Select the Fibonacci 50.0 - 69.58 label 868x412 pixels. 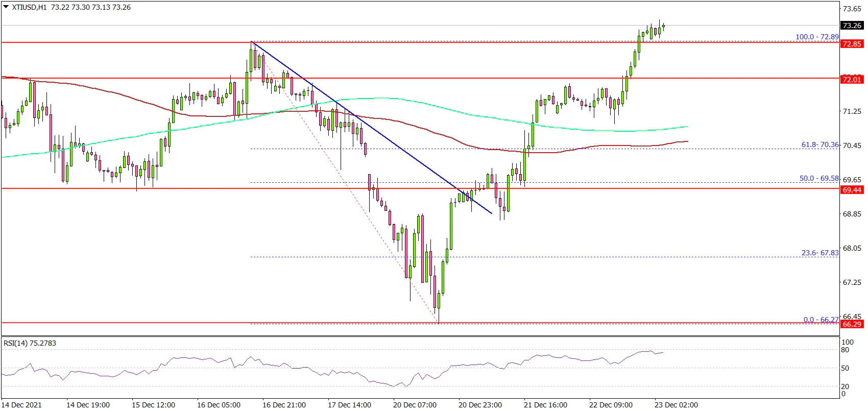819,179
